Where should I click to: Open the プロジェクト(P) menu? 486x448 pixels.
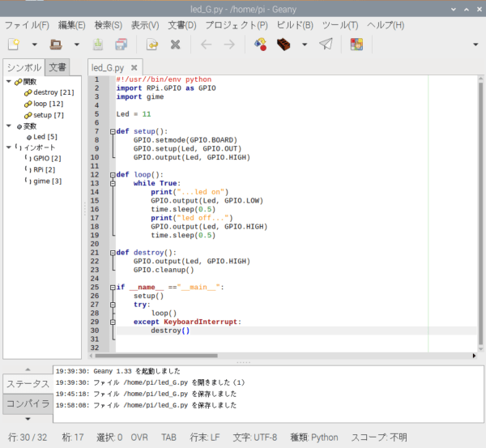[x=237, y=25]
